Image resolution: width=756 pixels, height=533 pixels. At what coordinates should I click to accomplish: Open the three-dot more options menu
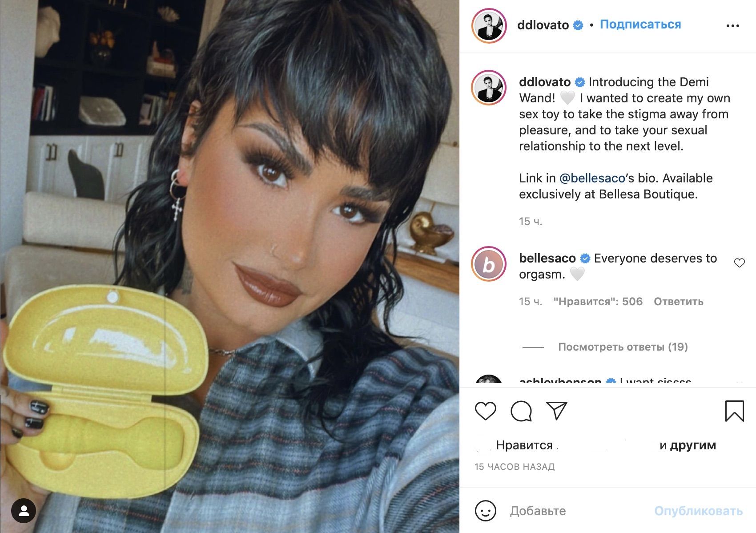pyautogui.click(x=732, y=26)
